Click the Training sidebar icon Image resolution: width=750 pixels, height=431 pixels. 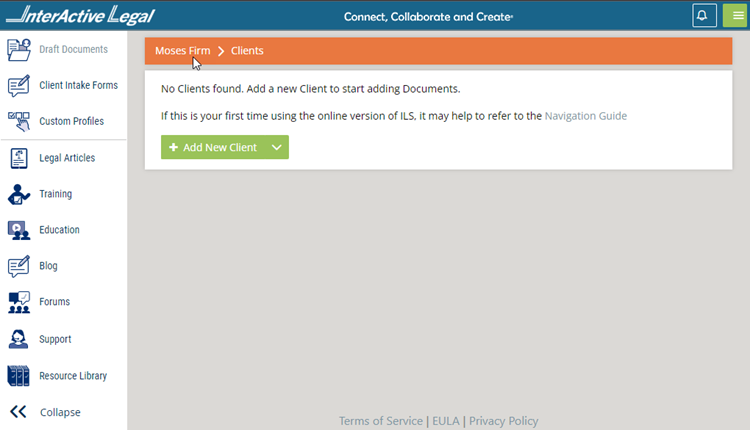19,194
